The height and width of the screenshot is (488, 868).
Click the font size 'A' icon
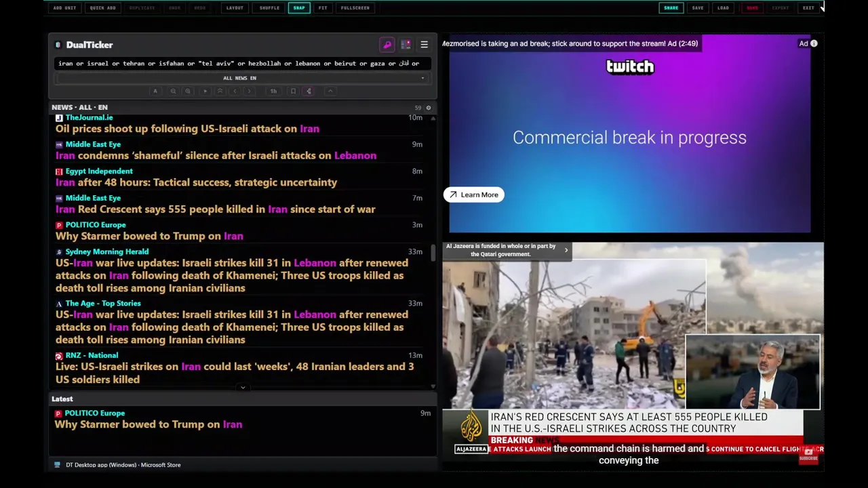[x=155, y=91]
